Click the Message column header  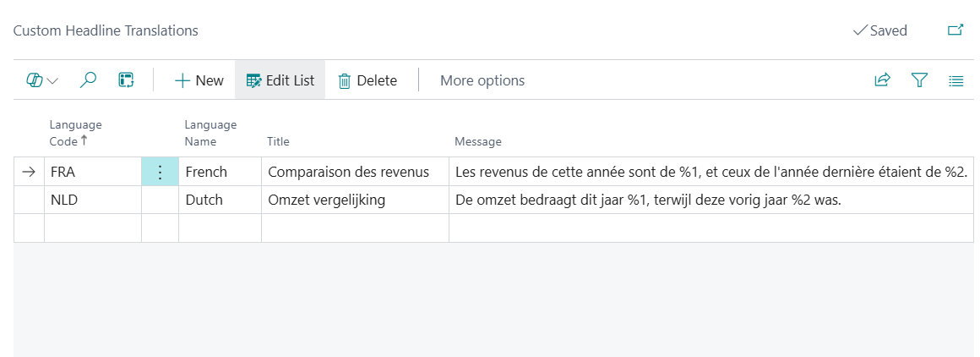[x=477, y=141]
